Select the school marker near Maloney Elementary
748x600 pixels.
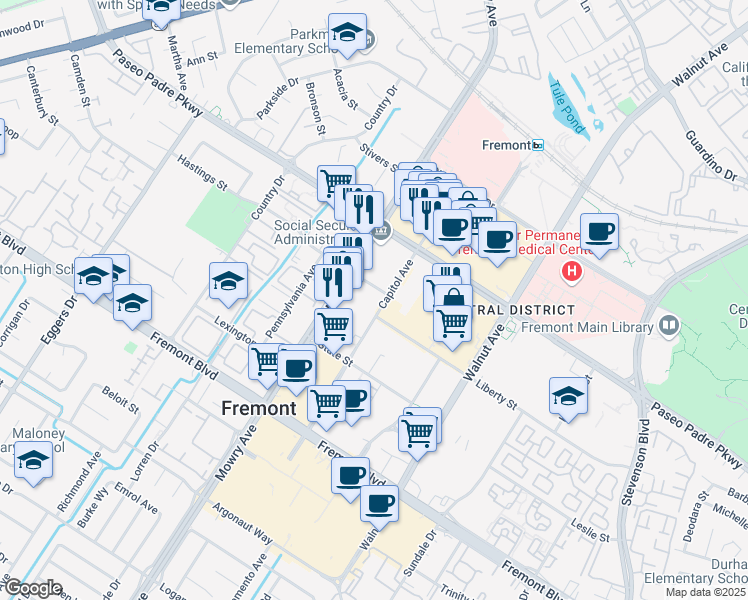[33, 462]
